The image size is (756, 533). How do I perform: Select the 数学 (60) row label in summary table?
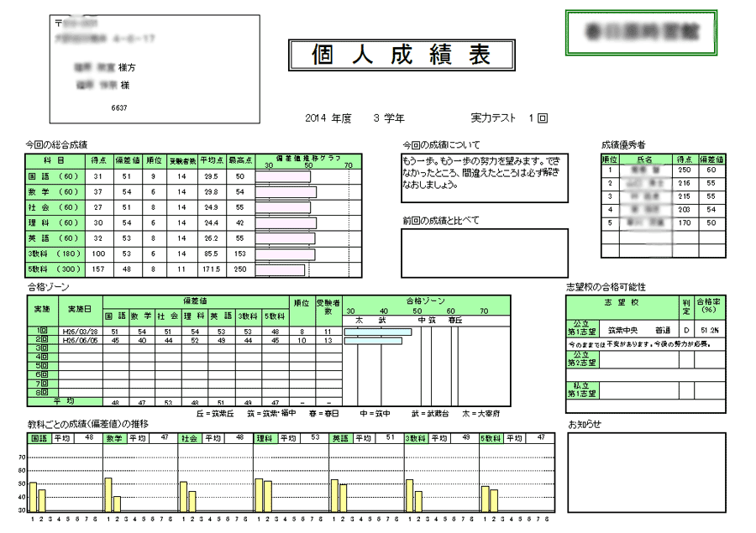54,192
